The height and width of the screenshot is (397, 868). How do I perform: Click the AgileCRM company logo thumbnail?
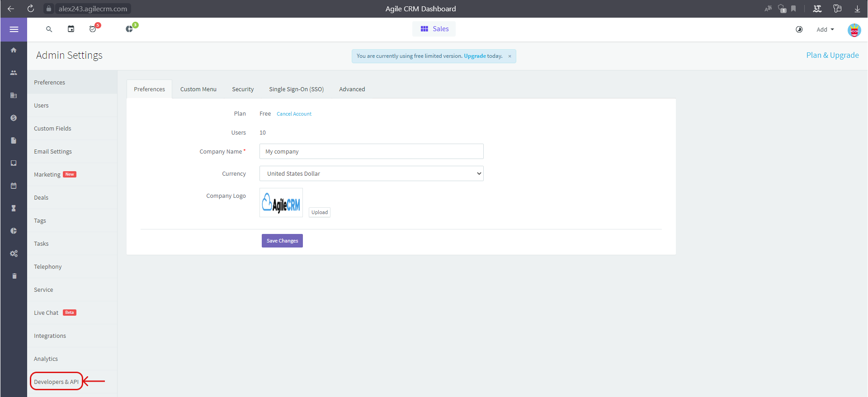click(x=281, y=203)
